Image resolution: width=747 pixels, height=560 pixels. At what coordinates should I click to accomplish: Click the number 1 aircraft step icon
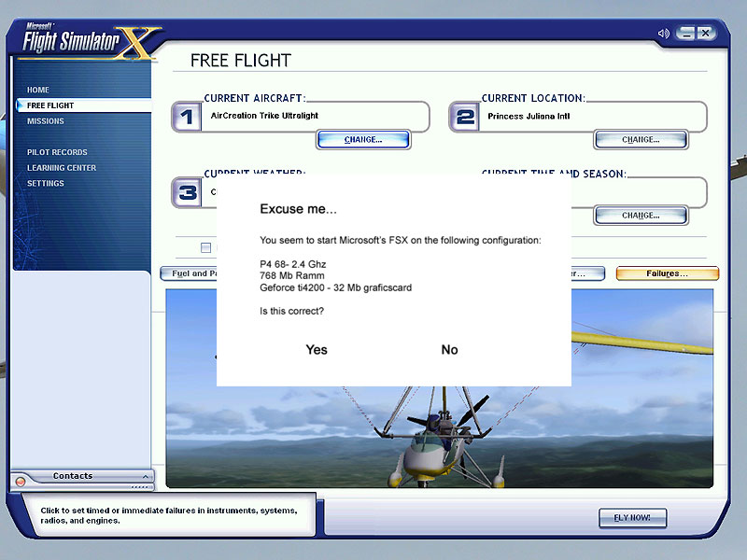(186, 117)
